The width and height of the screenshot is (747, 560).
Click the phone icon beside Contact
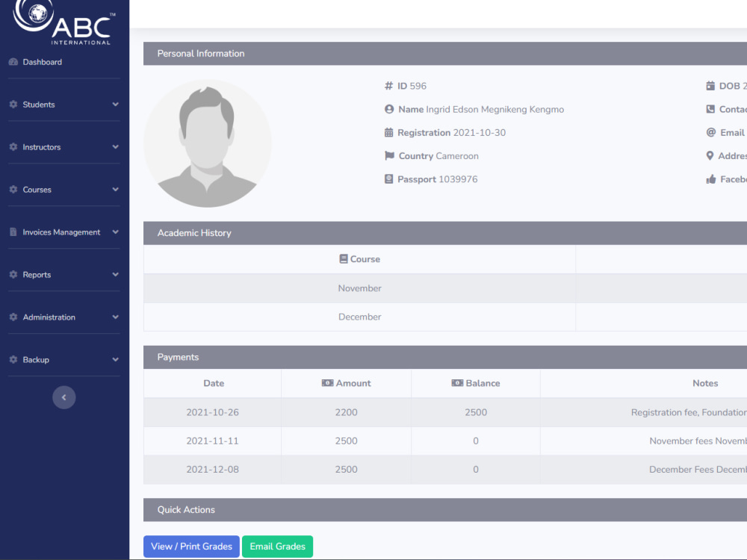[x=712, y=109]
